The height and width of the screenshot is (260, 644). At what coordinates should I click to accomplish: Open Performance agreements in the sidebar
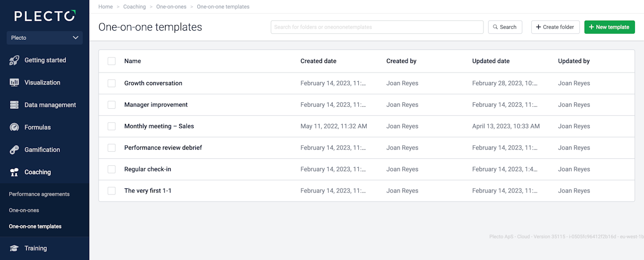pyautogui.click(x=39, y=194)
